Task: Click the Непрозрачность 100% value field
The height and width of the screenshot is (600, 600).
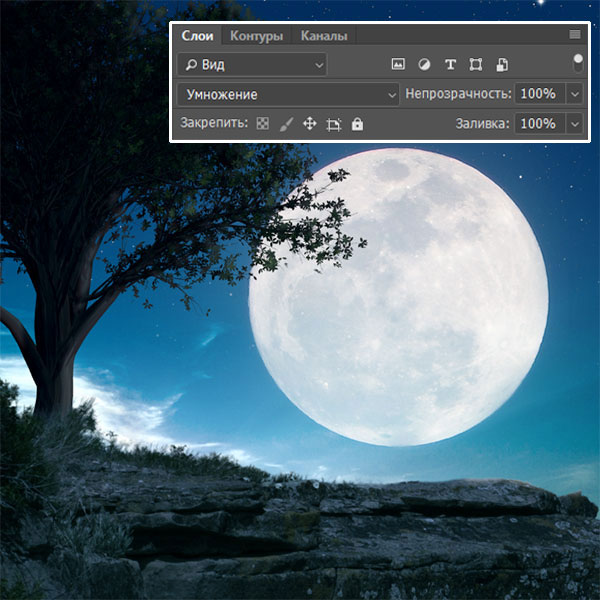Action: 540,94
